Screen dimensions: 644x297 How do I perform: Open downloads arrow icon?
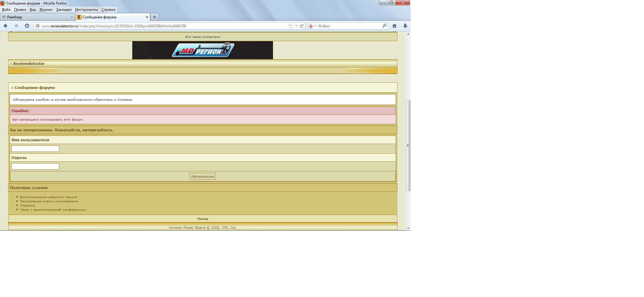point(405,26)
